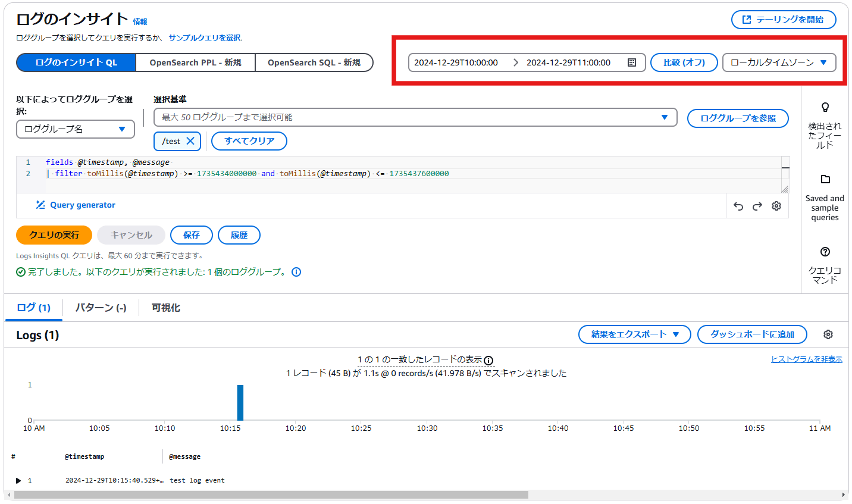Open the Query generator
This screenshot has height=504, width=852.
[x=76, y=205]
